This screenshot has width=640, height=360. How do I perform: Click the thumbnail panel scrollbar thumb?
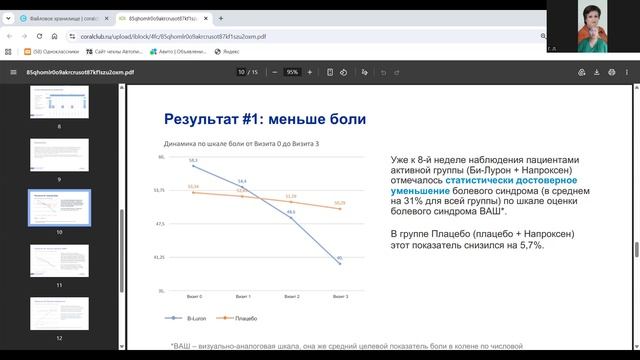point(122,251)
